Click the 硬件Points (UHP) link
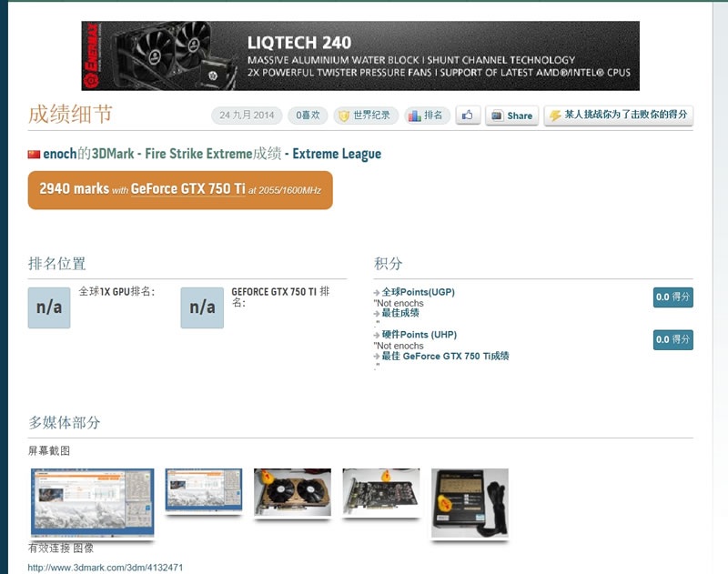This screenshot has width=728, height=574. click(x=418, y=335)
